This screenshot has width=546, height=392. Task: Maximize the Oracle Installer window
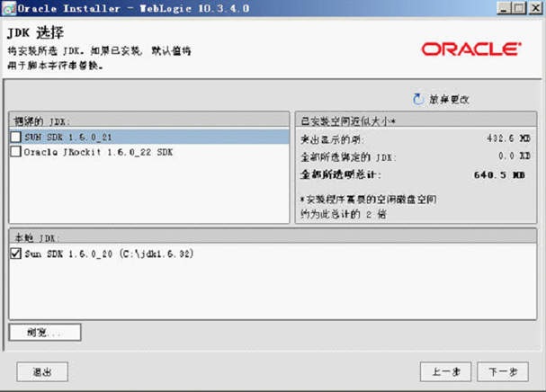coord(520,8)
